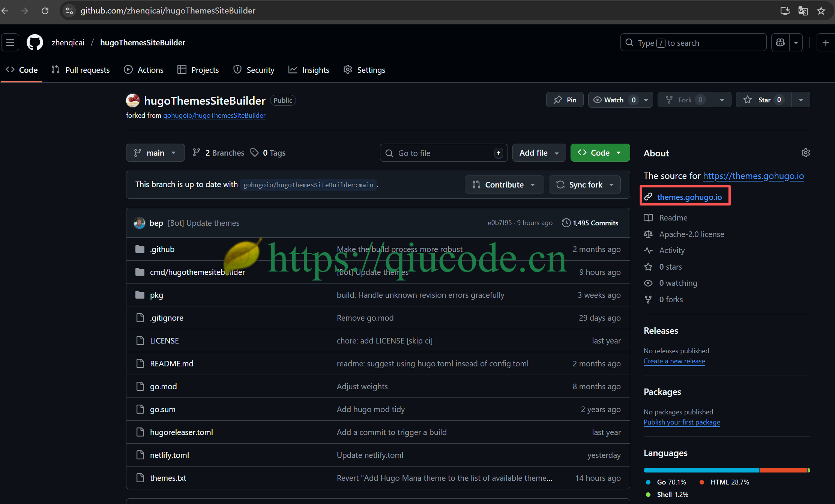Open About section settings gear
The height and width of the screenshot is (504, 835).
(x=805, y=153)
